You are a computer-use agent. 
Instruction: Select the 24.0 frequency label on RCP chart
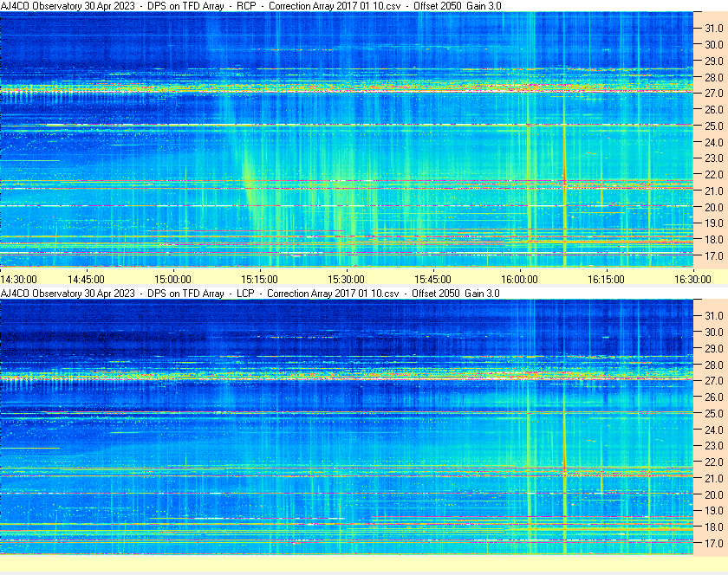[x=714, y=143]
